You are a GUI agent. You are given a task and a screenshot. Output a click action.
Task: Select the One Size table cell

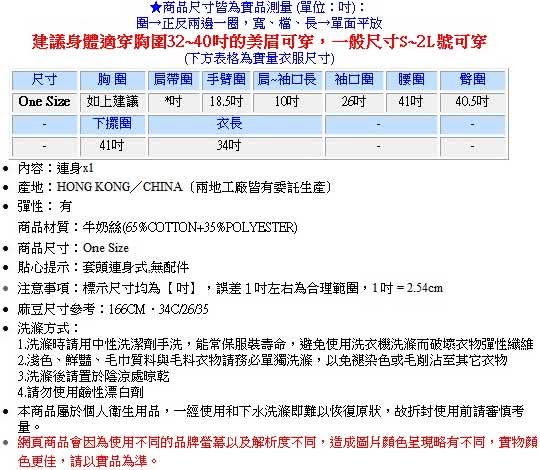click(44, 102)
